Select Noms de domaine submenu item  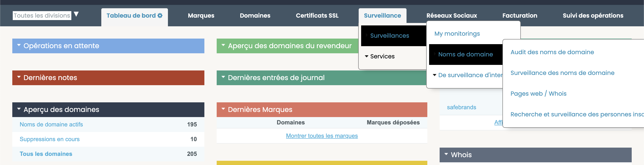point(466,54)
